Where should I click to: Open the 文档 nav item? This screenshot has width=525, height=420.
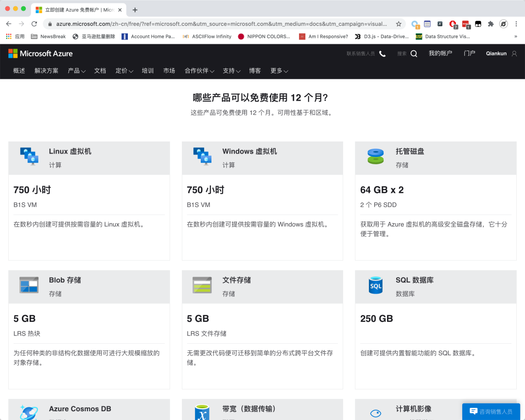point(100,70)
